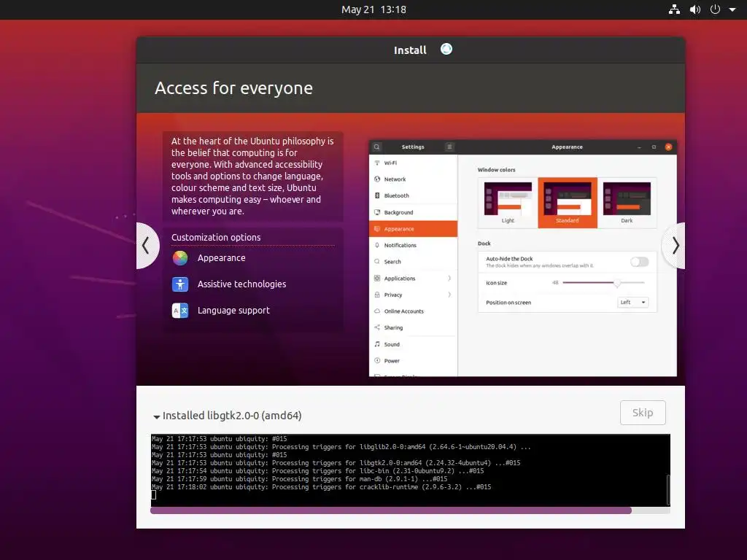The height and width of the screenshot is (560, 747).
Task: Click the log line about man-db triggers
Action: click(299, 479)
